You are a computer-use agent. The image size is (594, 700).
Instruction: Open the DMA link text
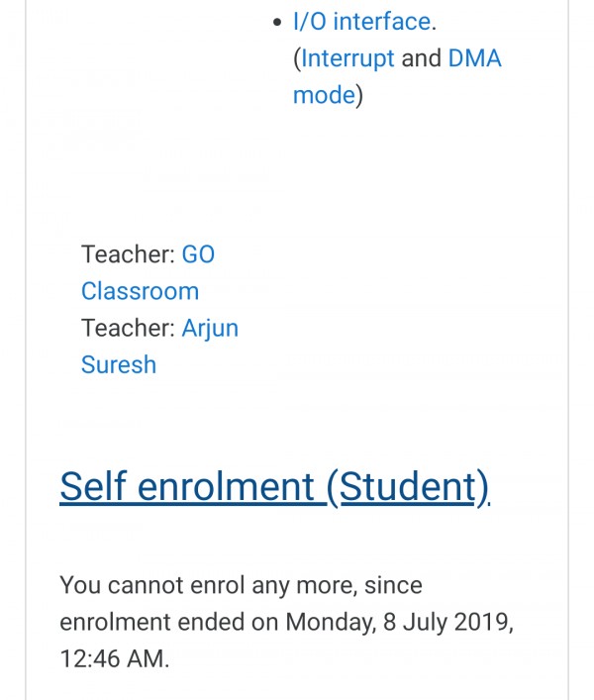475,58
